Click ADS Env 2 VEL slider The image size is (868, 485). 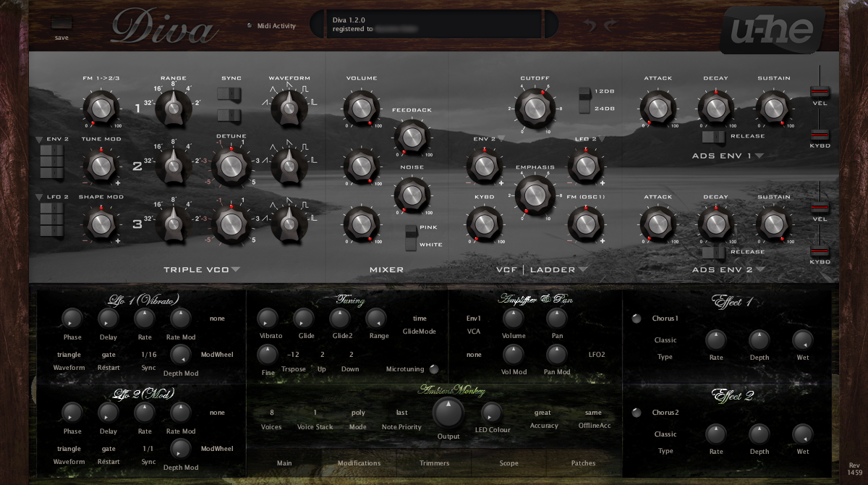(819, 208)
